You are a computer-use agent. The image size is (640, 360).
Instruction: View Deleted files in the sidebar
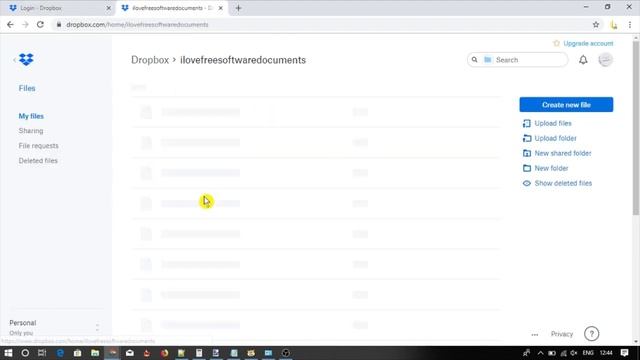pyautogui.click(x=38, y=161)
